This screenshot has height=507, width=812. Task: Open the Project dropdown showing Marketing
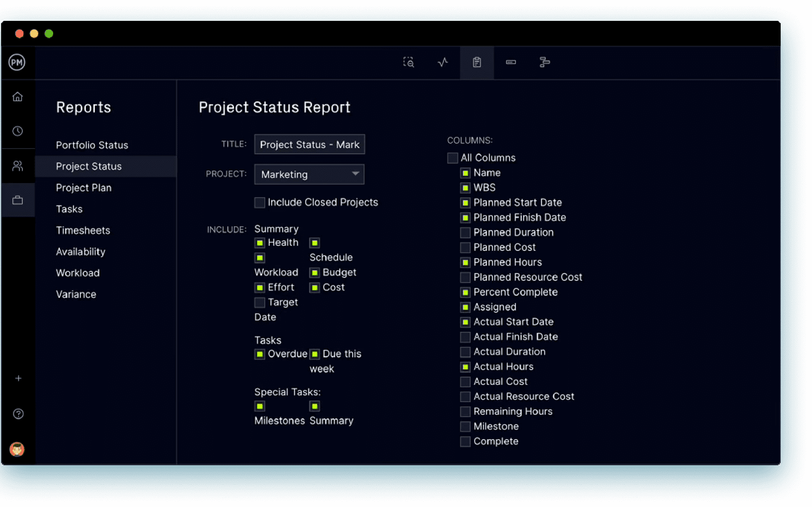pyautogui.click(x=309, y=174)
